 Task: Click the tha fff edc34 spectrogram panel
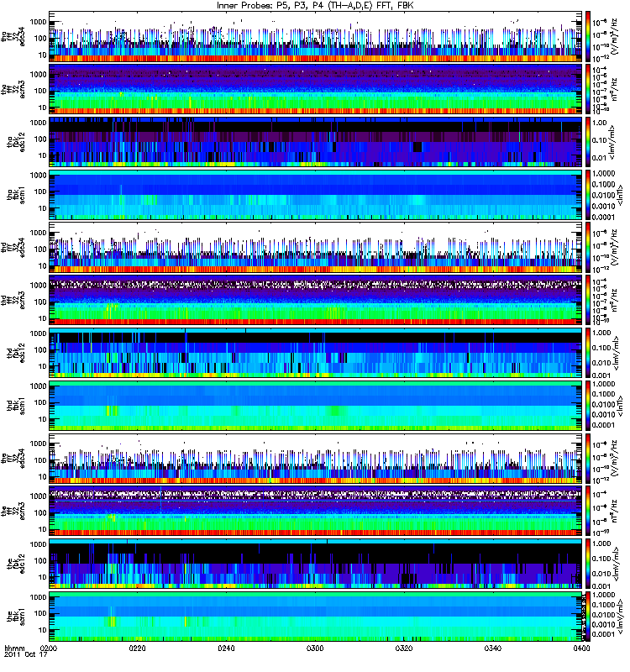click(x=316, y=36)
